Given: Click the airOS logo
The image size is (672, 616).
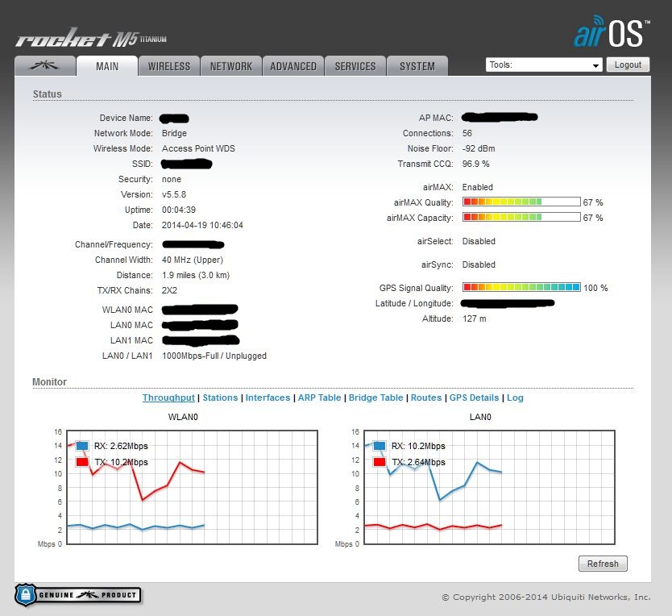Looking at the screenshot, I should 612,31.
